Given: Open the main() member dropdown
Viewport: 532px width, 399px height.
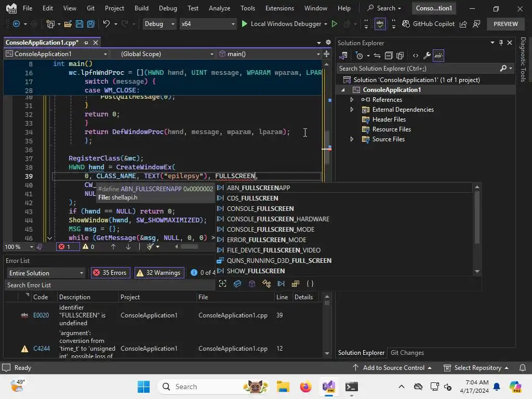Looking at the screenshot, I should (270, 54).
